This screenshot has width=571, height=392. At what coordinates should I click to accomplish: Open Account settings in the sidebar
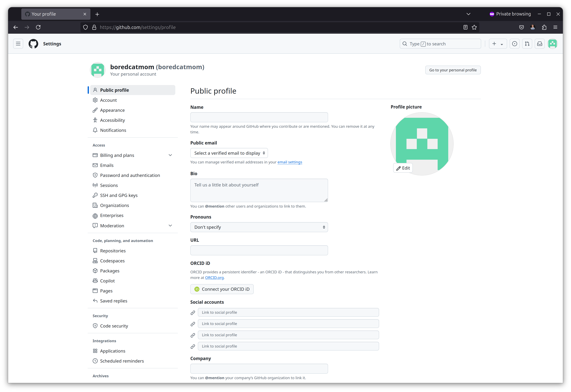(132, 100)
